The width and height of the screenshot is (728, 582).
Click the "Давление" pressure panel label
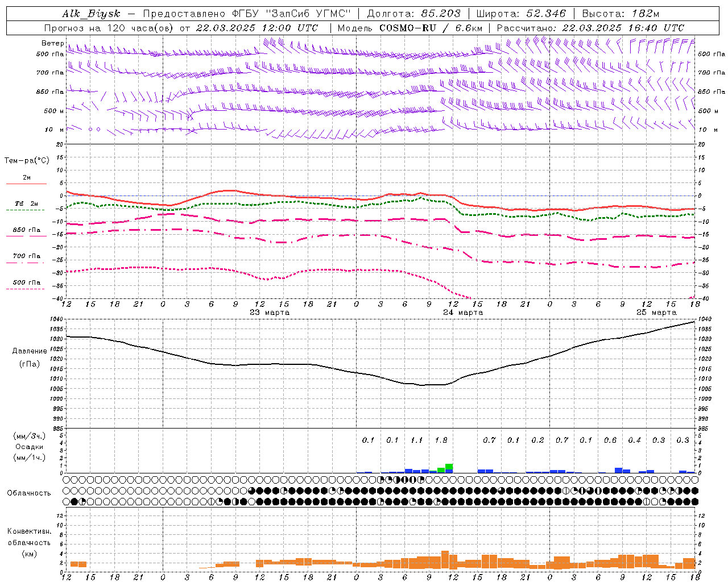30,351
